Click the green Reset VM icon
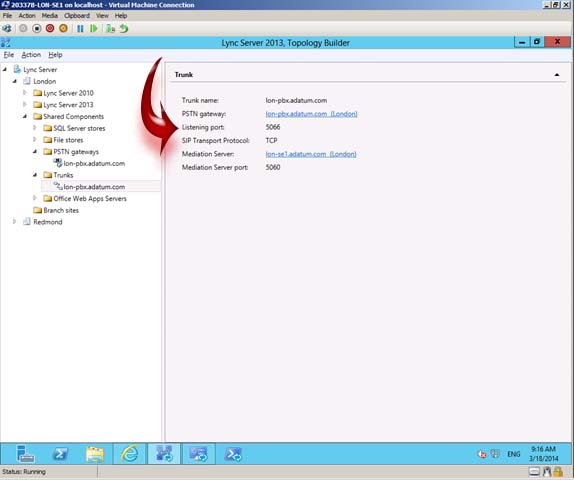The height and width of the screenshot is (480, 574). pos(94,29)
